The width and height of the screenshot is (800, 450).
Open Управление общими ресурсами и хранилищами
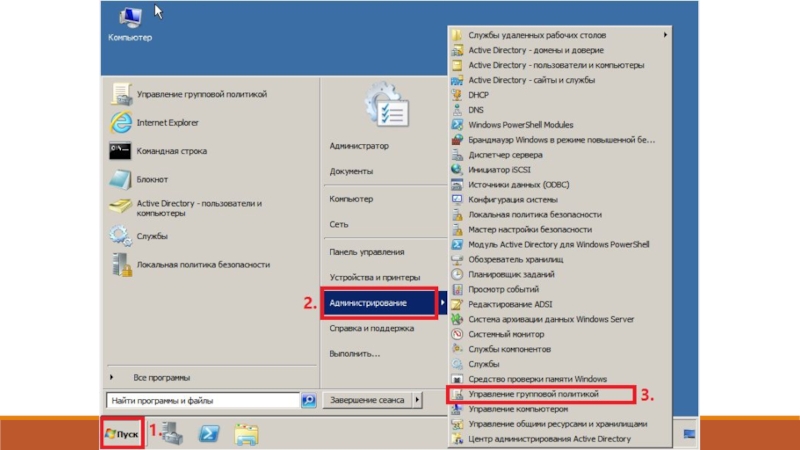(560, 424)
